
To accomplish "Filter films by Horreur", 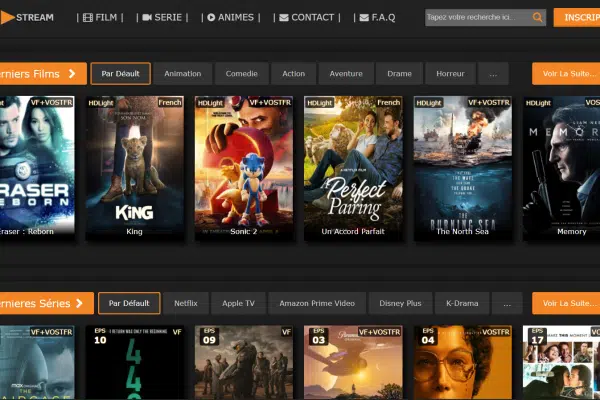I will [450, 73].
